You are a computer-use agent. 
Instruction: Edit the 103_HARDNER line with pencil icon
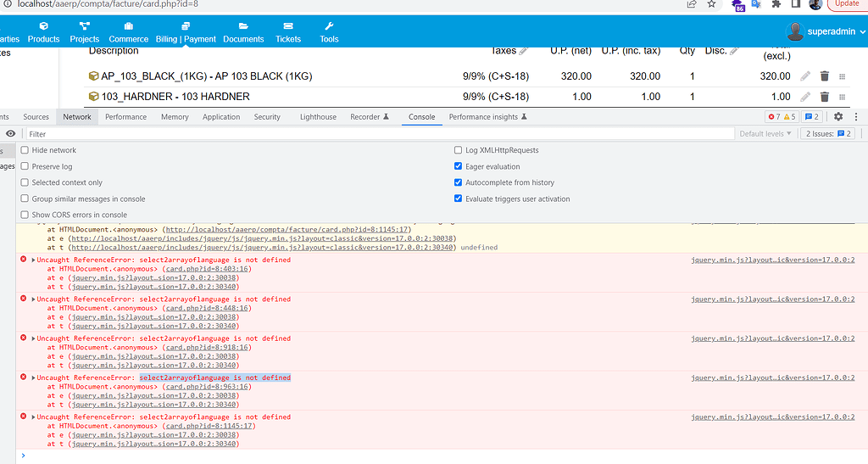pos(804,97)
